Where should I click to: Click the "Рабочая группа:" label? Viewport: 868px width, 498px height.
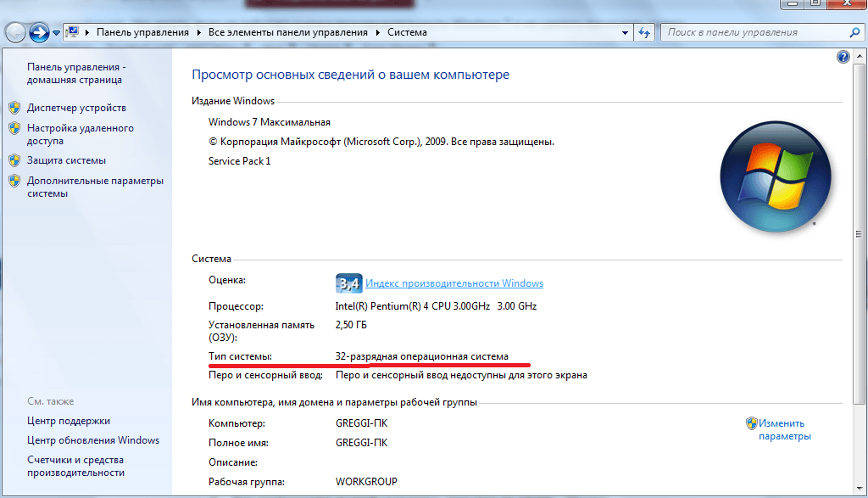click(247, 482)
